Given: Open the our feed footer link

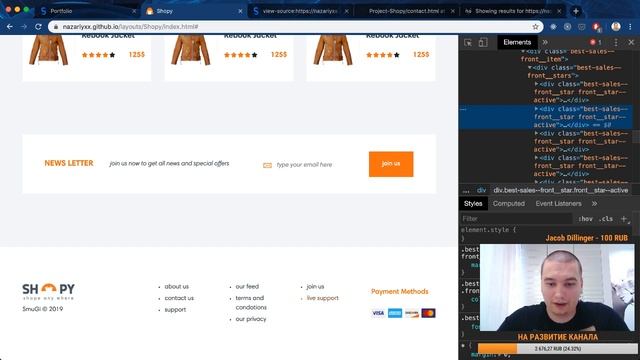Looking at the screenshot, I should 247,287.
